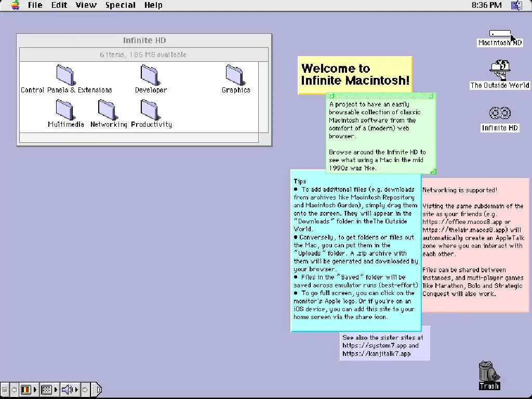Open the Finder application menu icon
Screen dimensions: 532x399
point(517,5)
